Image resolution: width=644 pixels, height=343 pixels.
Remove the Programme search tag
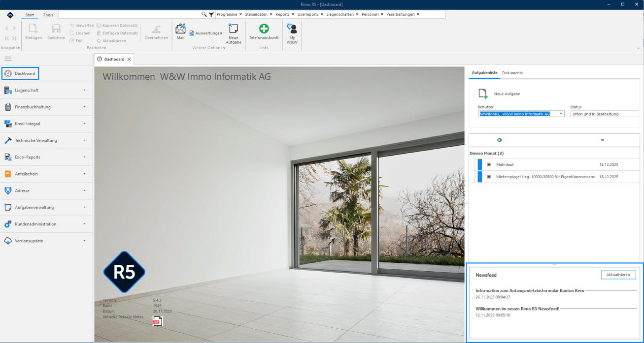click(x=240, y=14)
